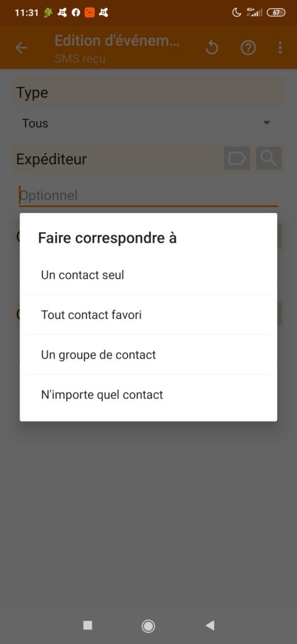This screenshot has width=297, height=644.
Task: Click the "Edition d'événem..." title
Action: coord(117,41)
